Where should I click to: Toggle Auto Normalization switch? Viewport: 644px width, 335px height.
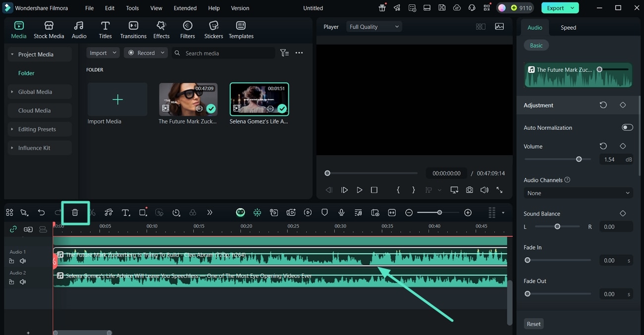point(627,127)
